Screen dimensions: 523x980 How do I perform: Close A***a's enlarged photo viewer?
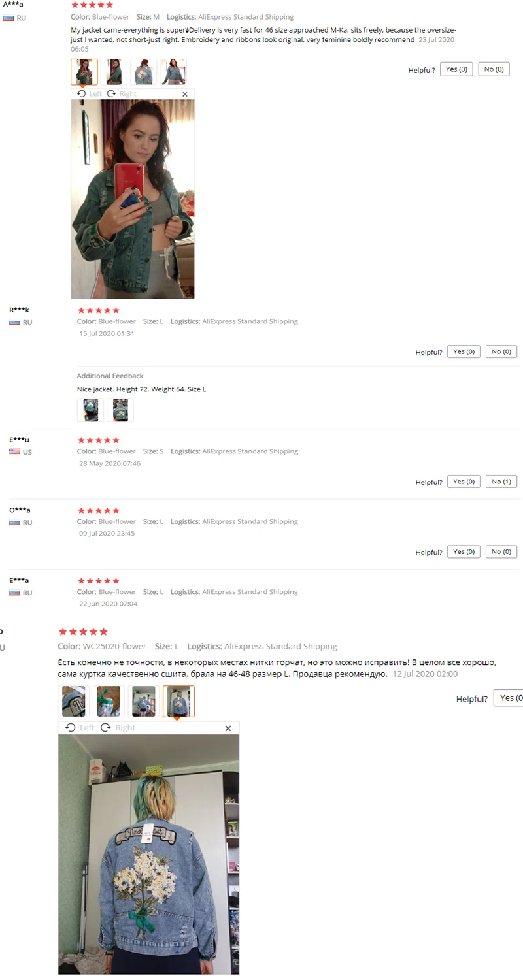[x=185, y=94]
